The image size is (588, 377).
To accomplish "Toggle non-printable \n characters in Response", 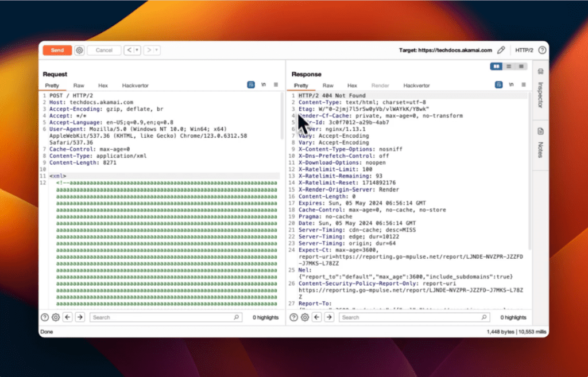I will click(x=511, y=85).
